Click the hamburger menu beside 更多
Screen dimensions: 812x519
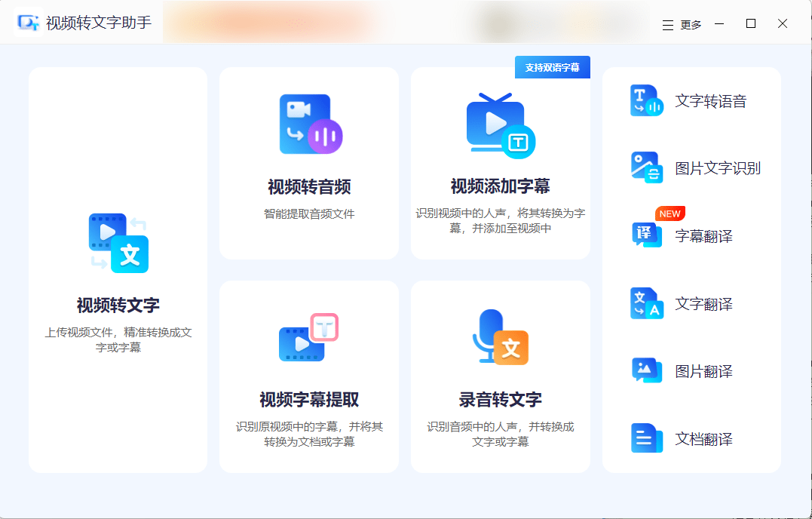click(666, 24)
